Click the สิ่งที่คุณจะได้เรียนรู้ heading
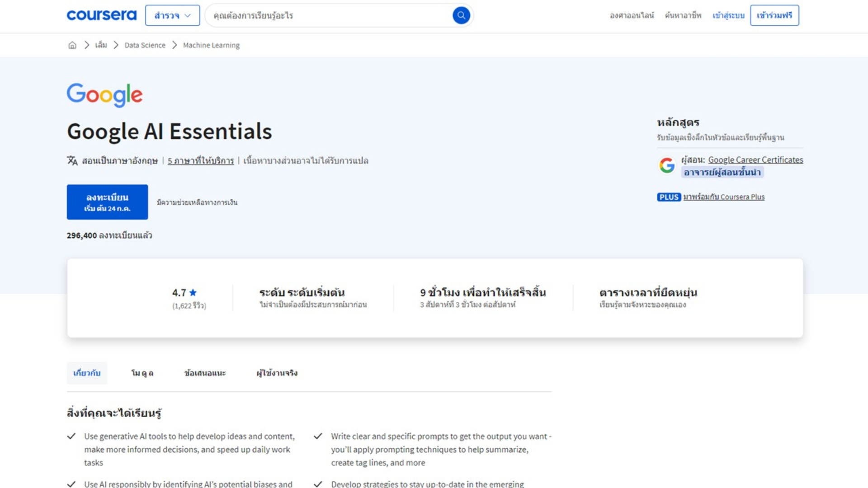Image resolution: width=868 pixels, height=488 pixels. pyautogui.click(x=114, y=413)
